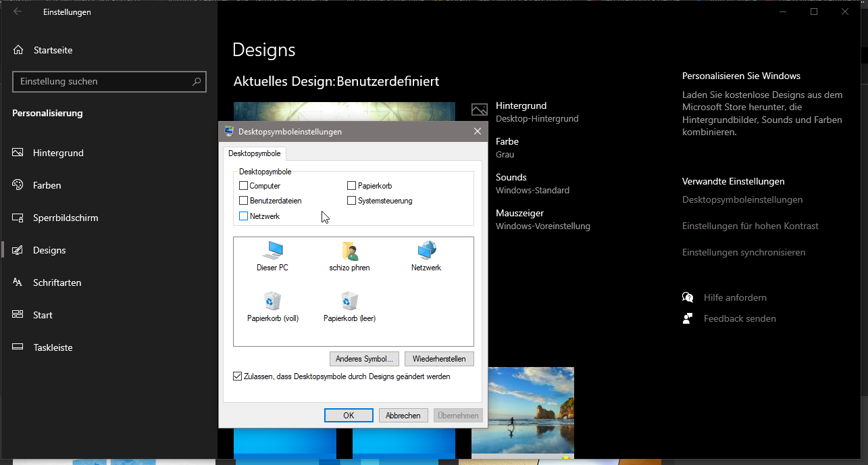The height and width of the screenshot is (465, 868).
Task: Open Einstellungen für hohen Kontrast link
Action: coord(750,226)
